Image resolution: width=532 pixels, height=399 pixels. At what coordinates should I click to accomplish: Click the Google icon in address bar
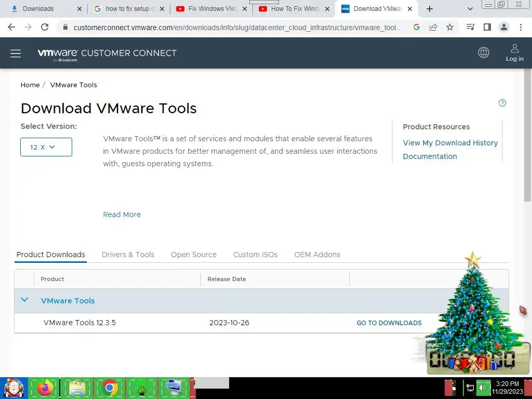(417, 27)
